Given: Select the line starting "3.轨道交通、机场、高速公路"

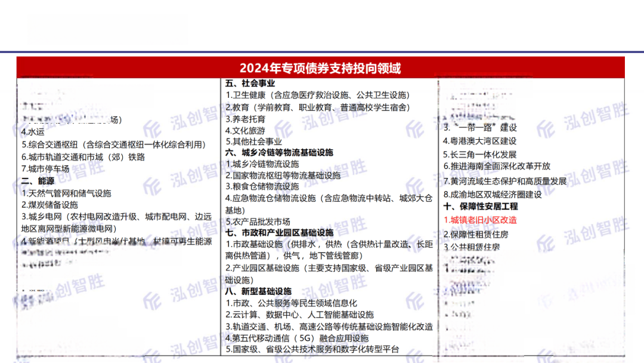Looking at the screenshot, I should 329,327.
